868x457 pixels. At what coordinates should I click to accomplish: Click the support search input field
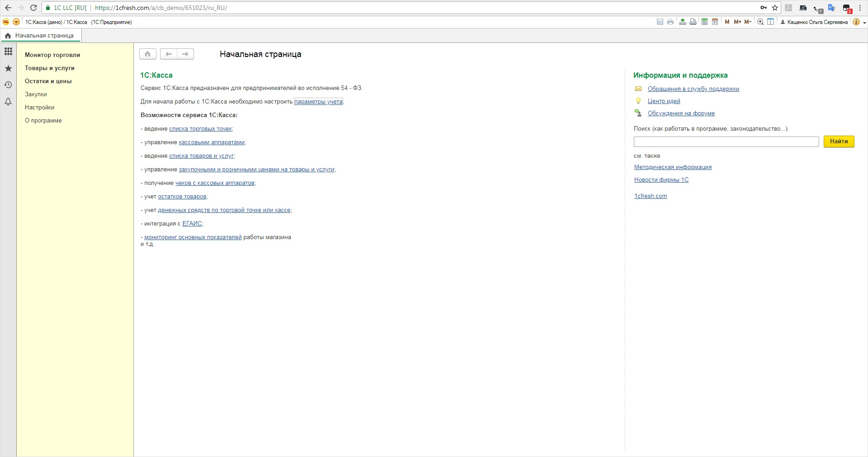[x=726, y=142]
